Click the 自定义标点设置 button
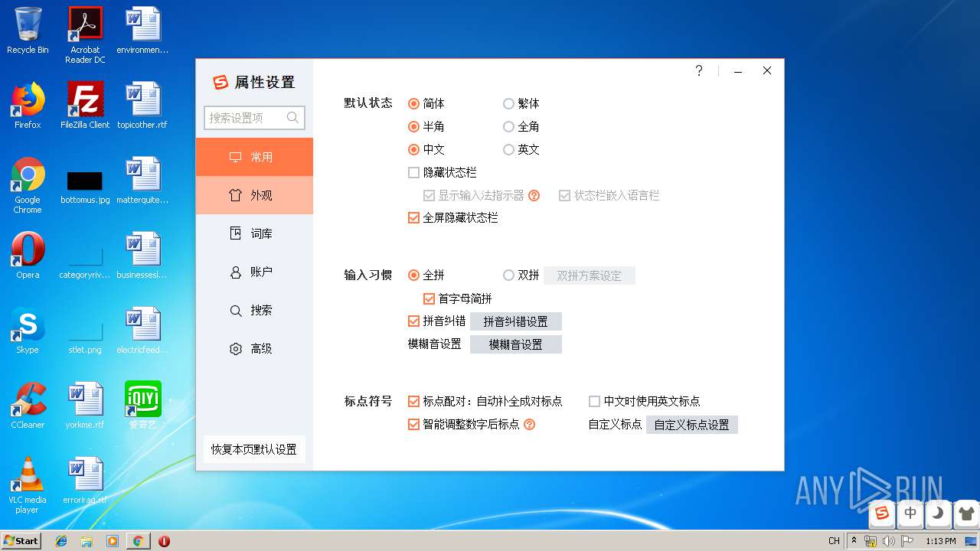Screen dimensions: 980x551 (691, 425)
